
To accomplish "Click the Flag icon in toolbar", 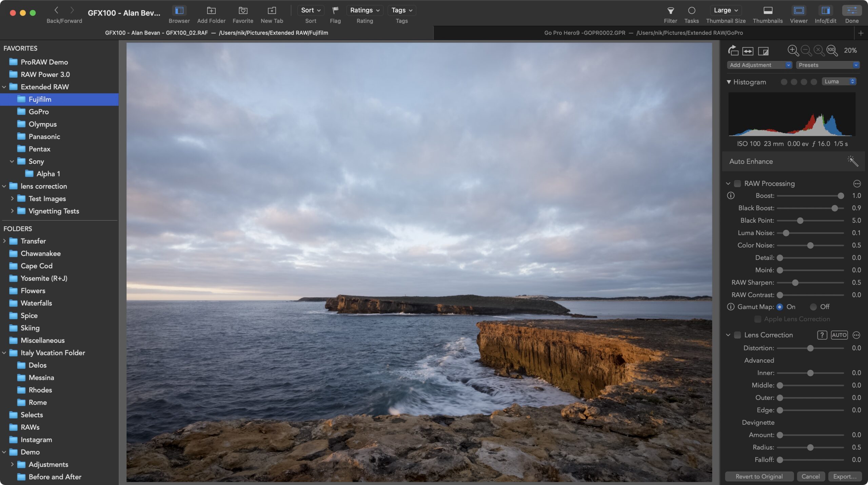I will point(335,10).
